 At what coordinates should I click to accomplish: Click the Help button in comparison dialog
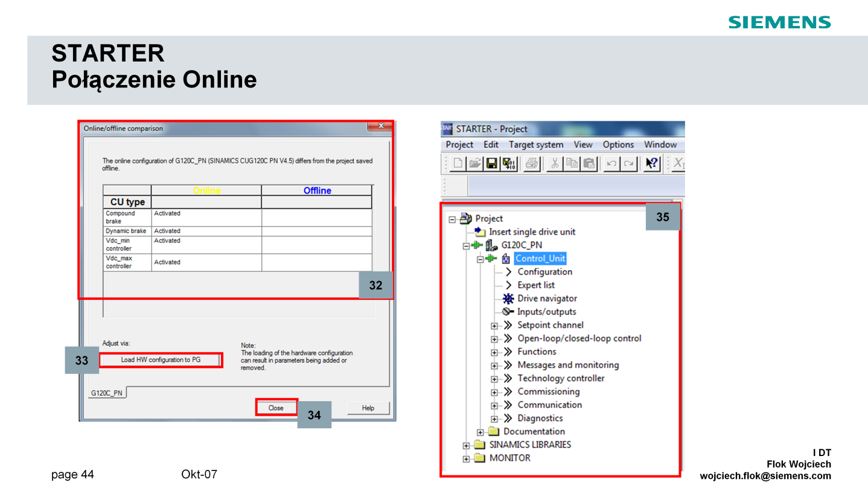click(368, 408)
